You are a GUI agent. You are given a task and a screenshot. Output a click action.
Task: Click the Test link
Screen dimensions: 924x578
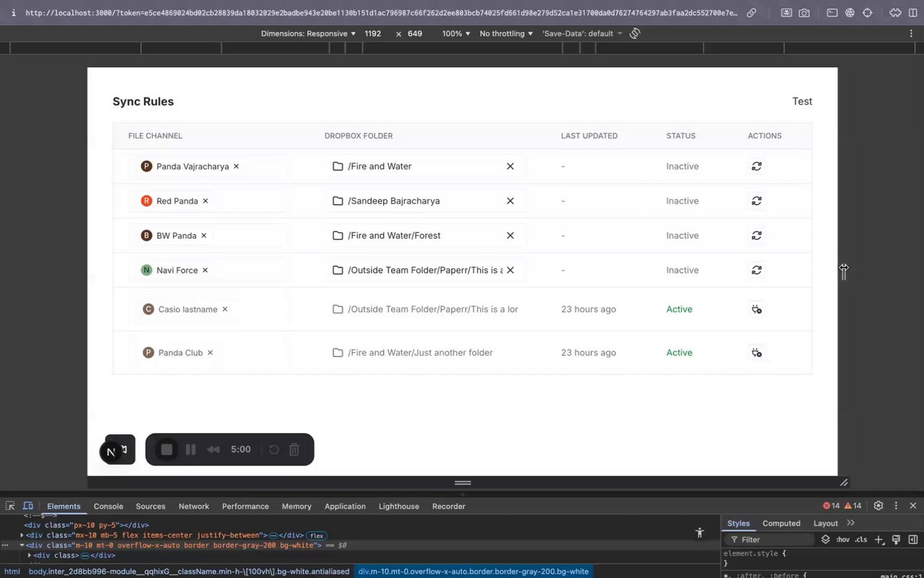pos(802,101)
